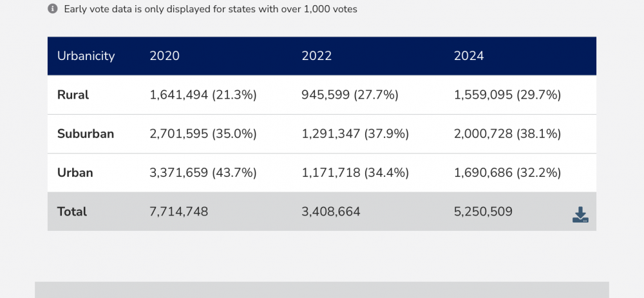
Task: Click the Urban row label
Action: 75,173
